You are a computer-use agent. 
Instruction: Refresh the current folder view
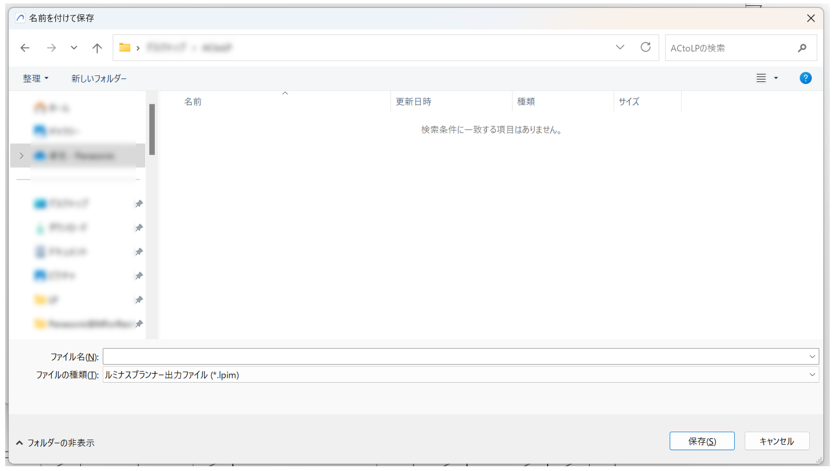(x=646, y=48)
